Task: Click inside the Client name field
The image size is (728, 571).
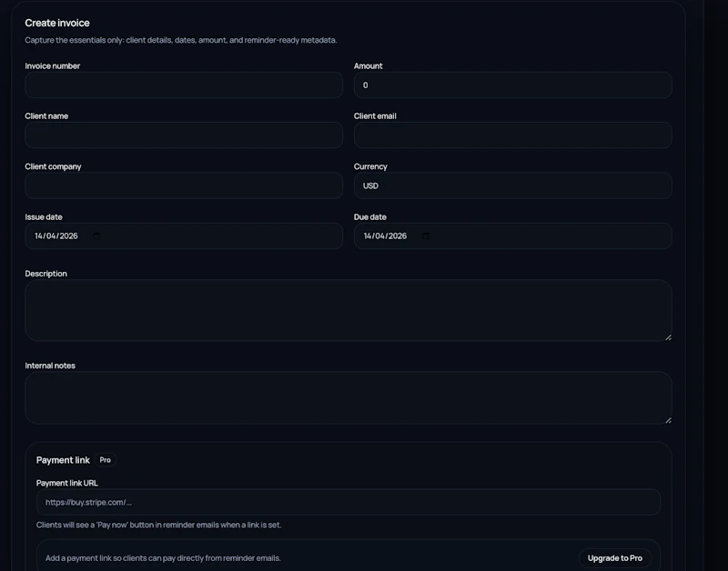Action: 182,135
